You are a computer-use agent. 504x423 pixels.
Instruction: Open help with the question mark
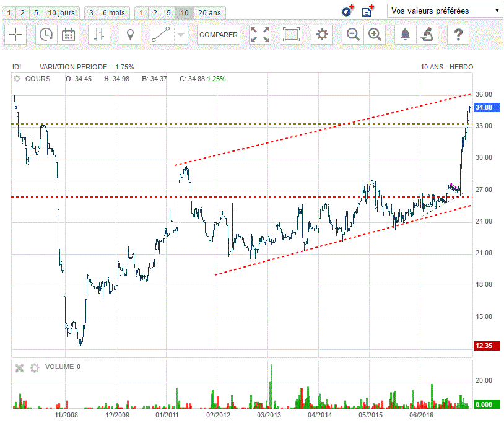458,35
